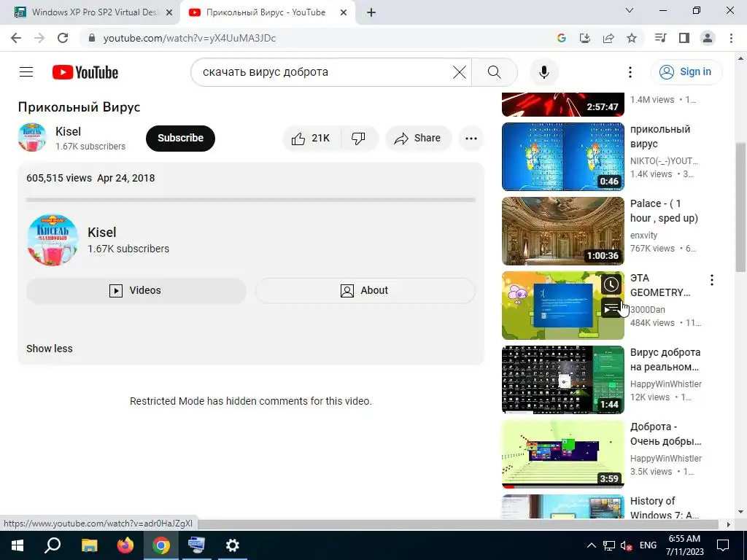This screenshot has height=560, width=747.
Task: Open Kisel channel About
Action: pos(365,290)
